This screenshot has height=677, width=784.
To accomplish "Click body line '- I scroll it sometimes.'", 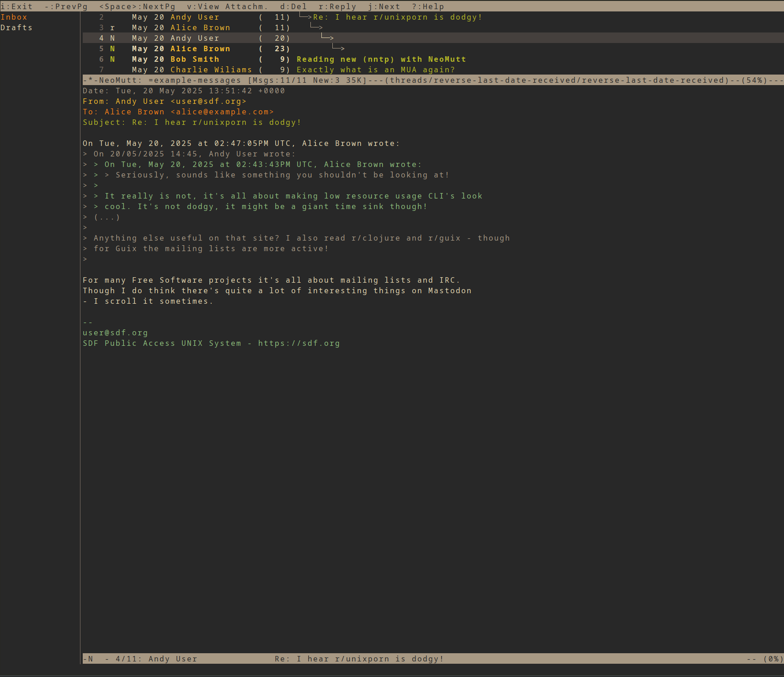I will click(148, 301).
